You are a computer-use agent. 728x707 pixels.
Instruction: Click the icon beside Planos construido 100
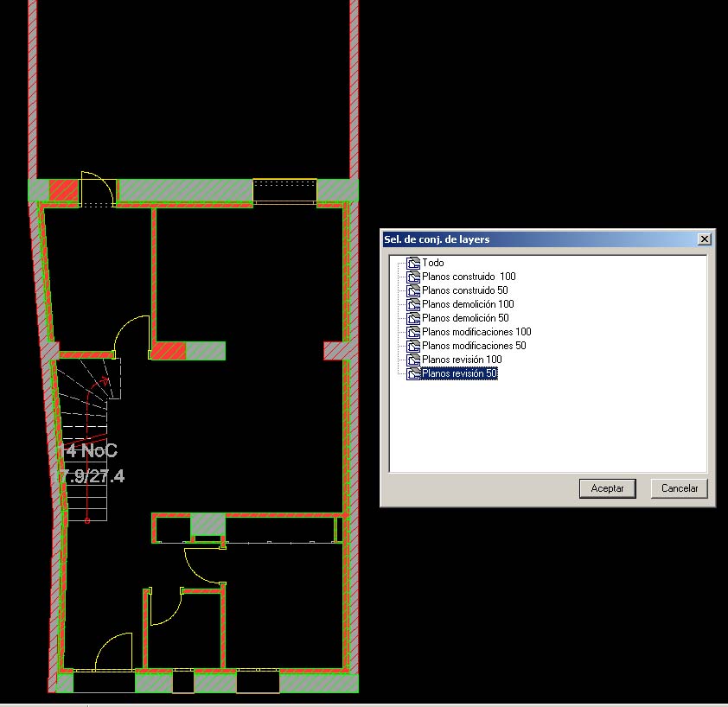coord(413,277)
